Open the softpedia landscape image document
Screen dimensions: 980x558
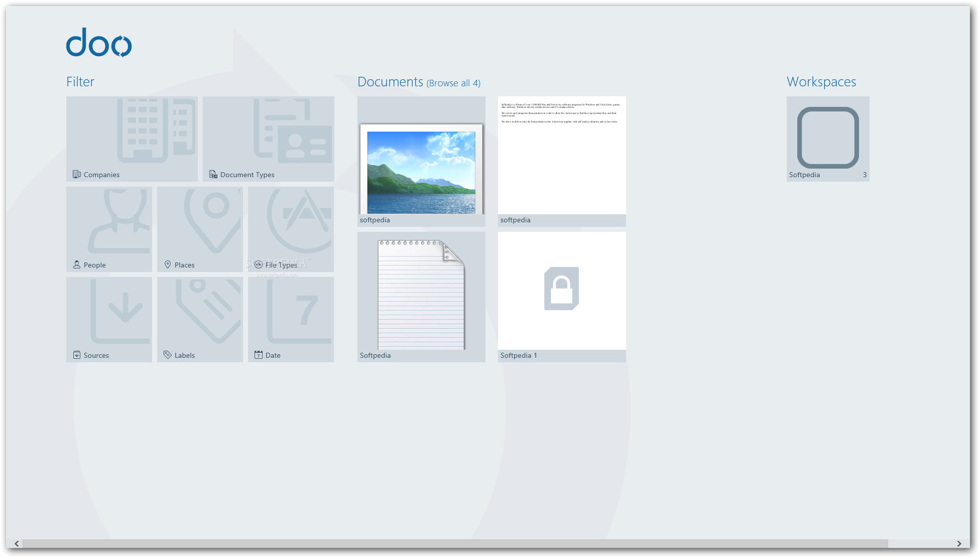tap(421, 162)
